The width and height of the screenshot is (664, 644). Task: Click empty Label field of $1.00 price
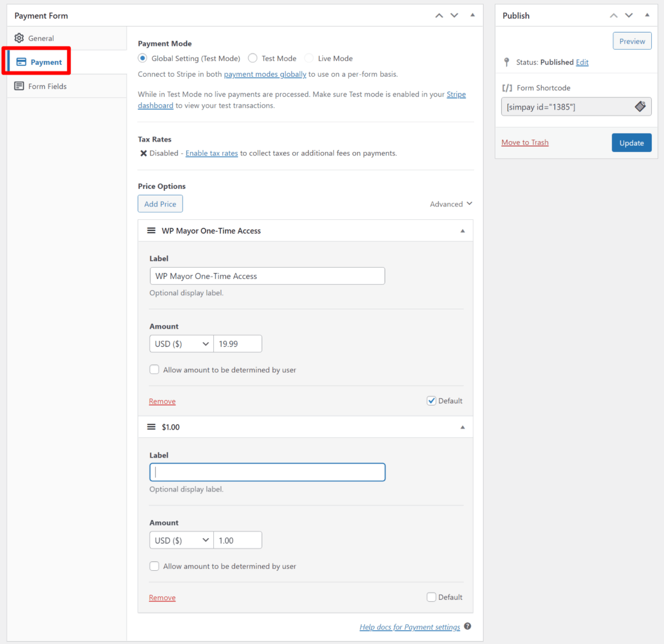267,472
